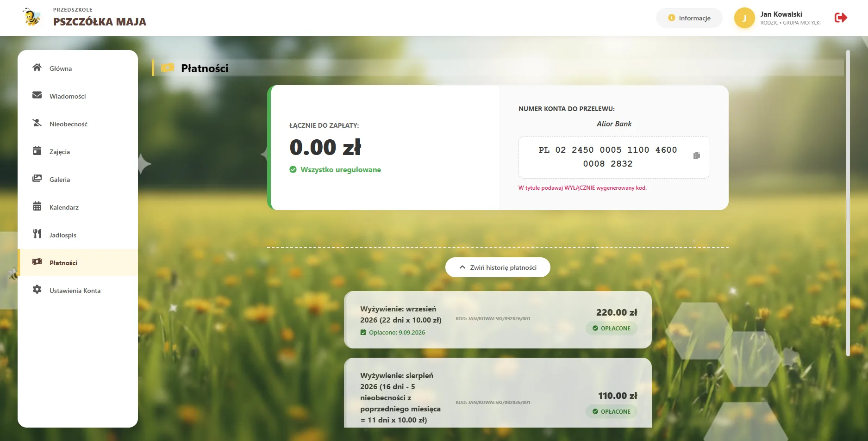Collapse payment history with Zwiń historię płatności
Image resolution: width=868 pixels, height=441 pixels.
point(498,267)
